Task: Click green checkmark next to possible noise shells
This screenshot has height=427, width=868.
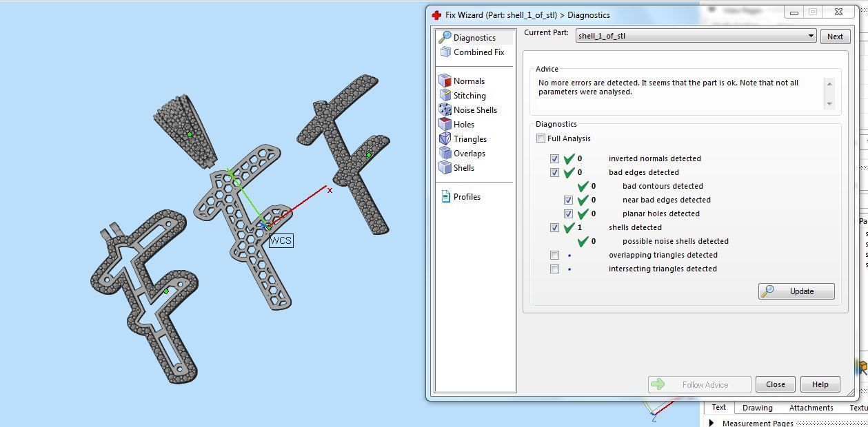Action: coord(583,241)
